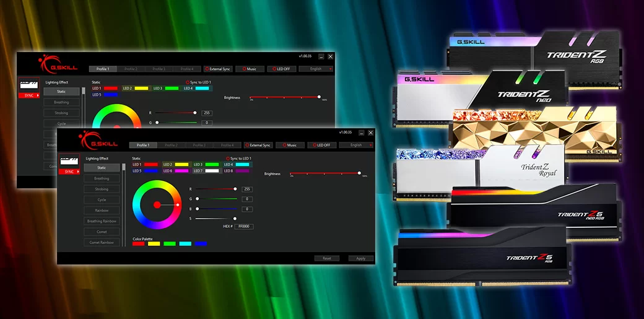Click the G.SKILL logo in the front window
This screenshot has height=319, width=644.
(x=98, y=141)
